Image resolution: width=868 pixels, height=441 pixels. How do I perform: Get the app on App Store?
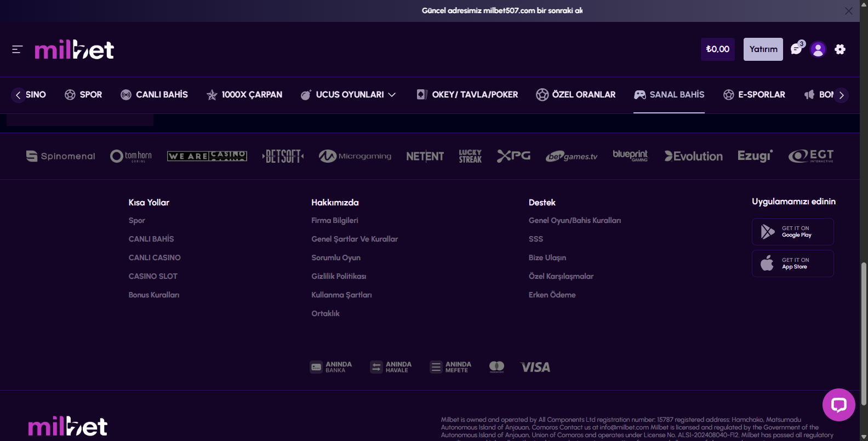pyautogui.click(x=793, y=264)
